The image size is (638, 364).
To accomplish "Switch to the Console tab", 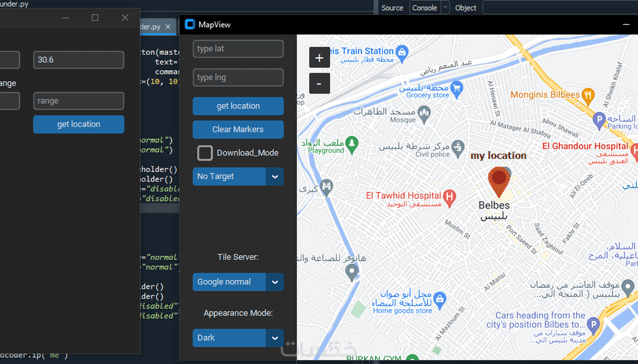I will click(425, 8).
